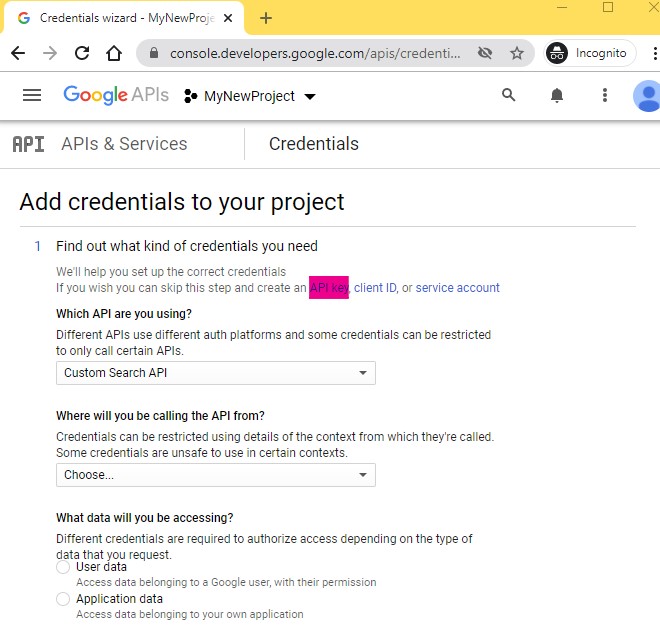This screenshot has width=660, height=636.
Task: Click the service account link
Action: pyautogui.click(x=457, y=288)
